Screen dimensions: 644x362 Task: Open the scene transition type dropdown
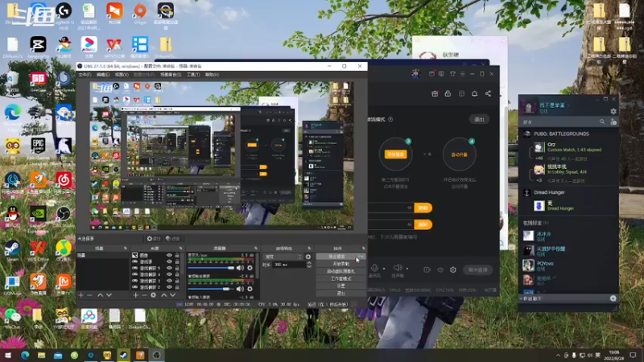click(x=283, y=257)
